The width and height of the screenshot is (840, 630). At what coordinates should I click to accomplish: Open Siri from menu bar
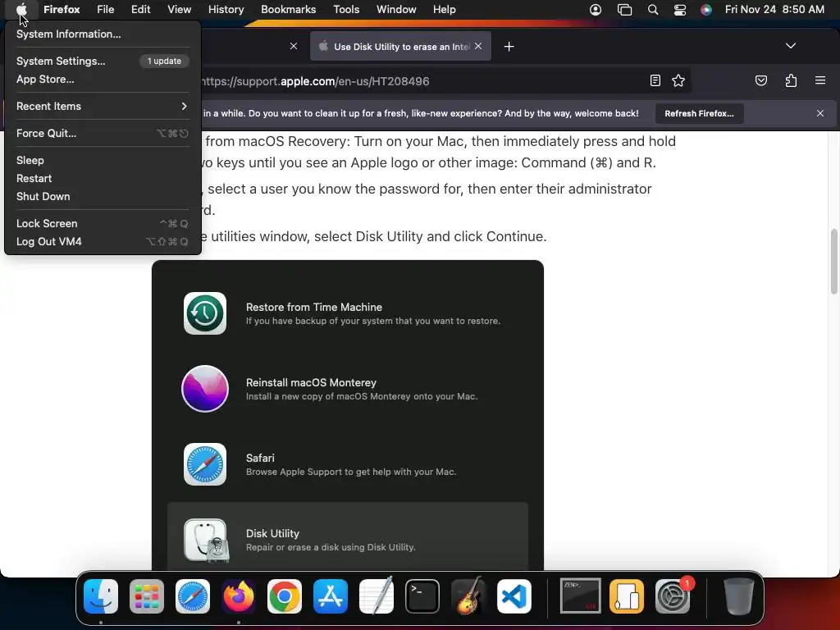point(706,10)
